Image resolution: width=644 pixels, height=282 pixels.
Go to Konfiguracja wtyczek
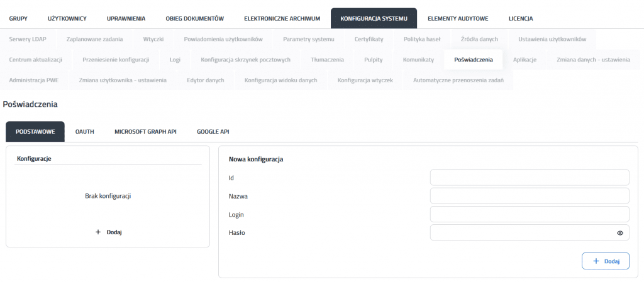pos(365,80)
